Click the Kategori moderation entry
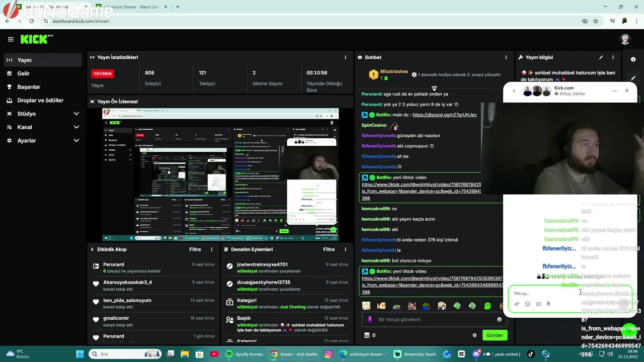Screen dimensions: 644x362 pyautogui.click(x=287, y=303)
